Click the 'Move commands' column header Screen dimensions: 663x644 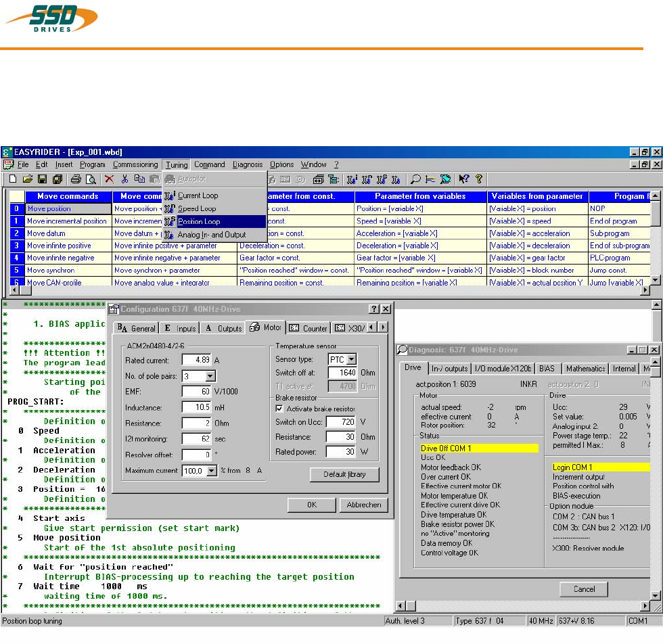click(68, 196)
